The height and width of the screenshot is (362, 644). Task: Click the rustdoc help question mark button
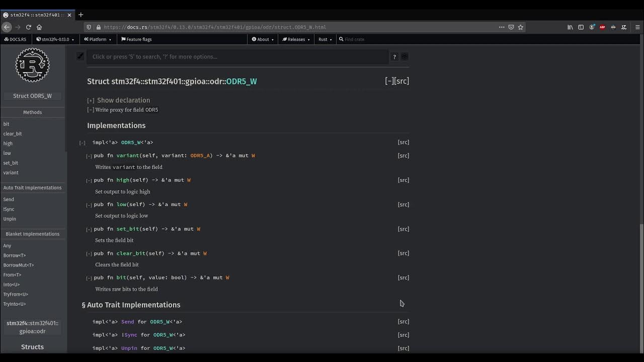click(394, 57)
